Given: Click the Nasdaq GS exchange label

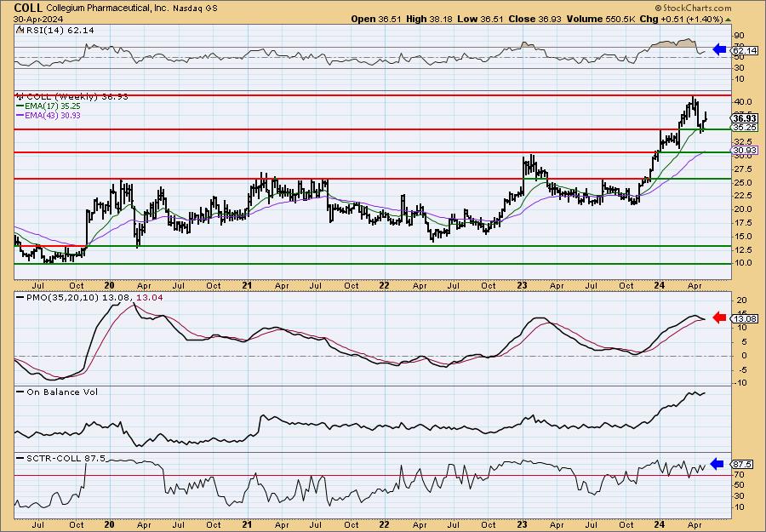Looking at the screenshot, I should tap(196, 9).
